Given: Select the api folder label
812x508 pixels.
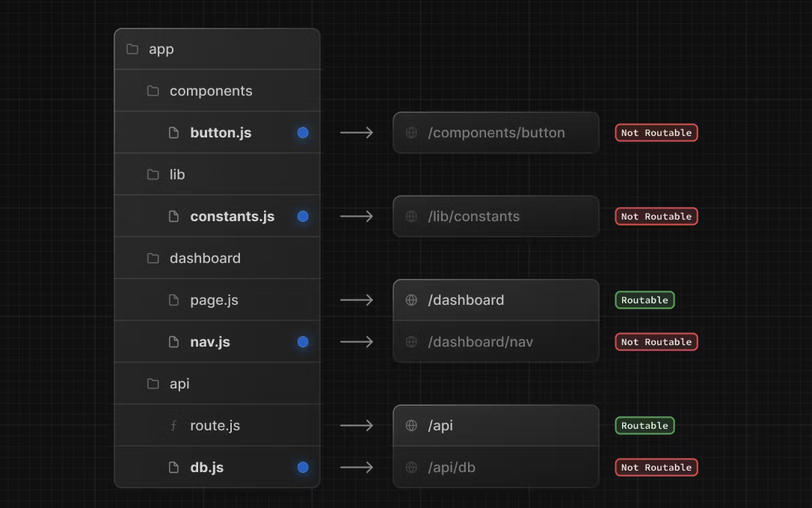Looking at the screenshot, I should click(x=179, y=384).
